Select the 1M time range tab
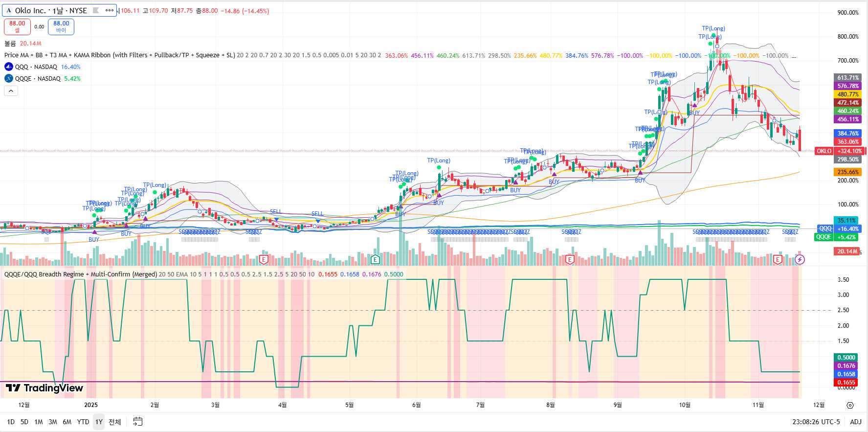Viewport: 868px width, 432px height. pos(39,422)
